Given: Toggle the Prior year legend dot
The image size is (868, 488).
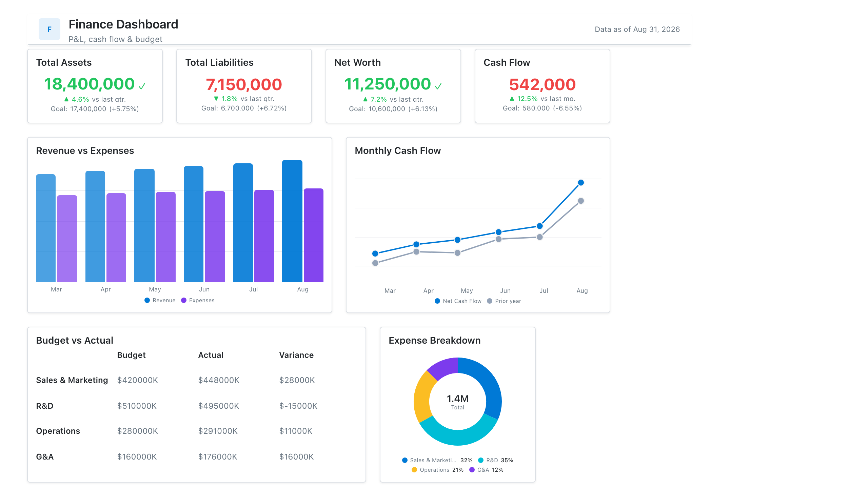Looking at the screenshot, I should pos(490,301).
